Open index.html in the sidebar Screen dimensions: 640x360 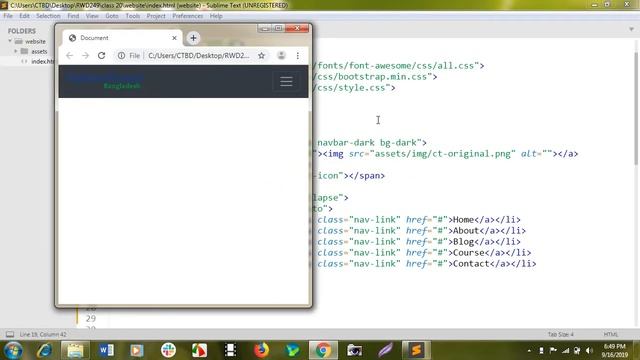click(x=42, y=61)
